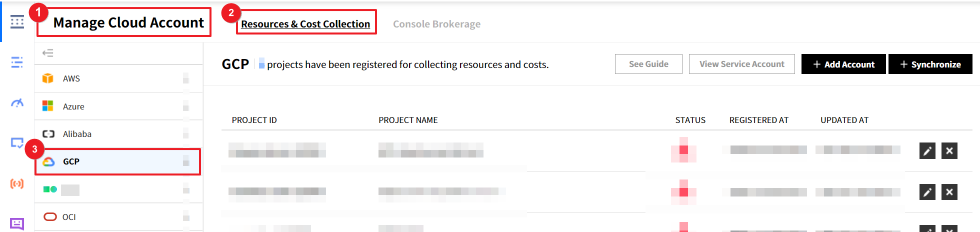Switch to Resources & Cost Collection tab
This screenshot has height=232, width=980.
(x=305, y=24)
